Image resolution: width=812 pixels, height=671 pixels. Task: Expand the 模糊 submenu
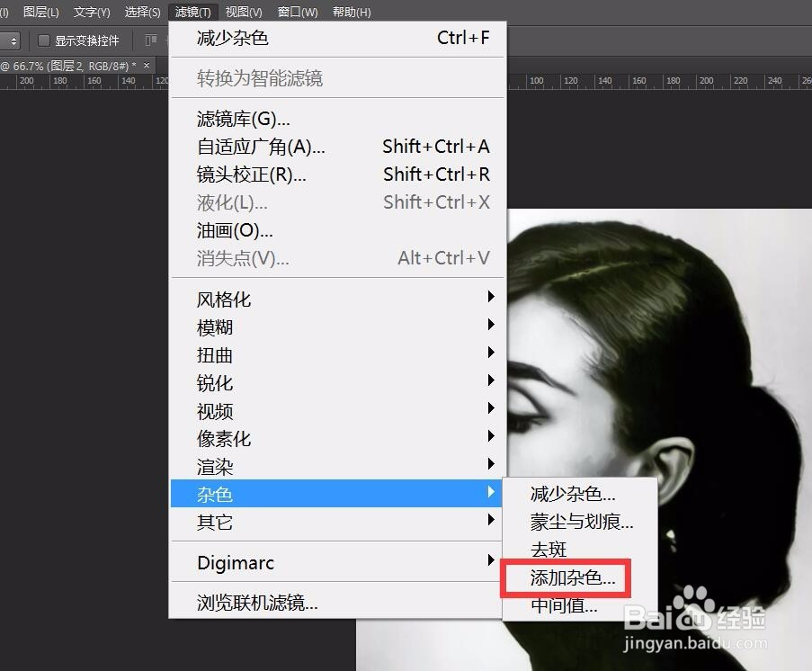(x=338, y=327)
